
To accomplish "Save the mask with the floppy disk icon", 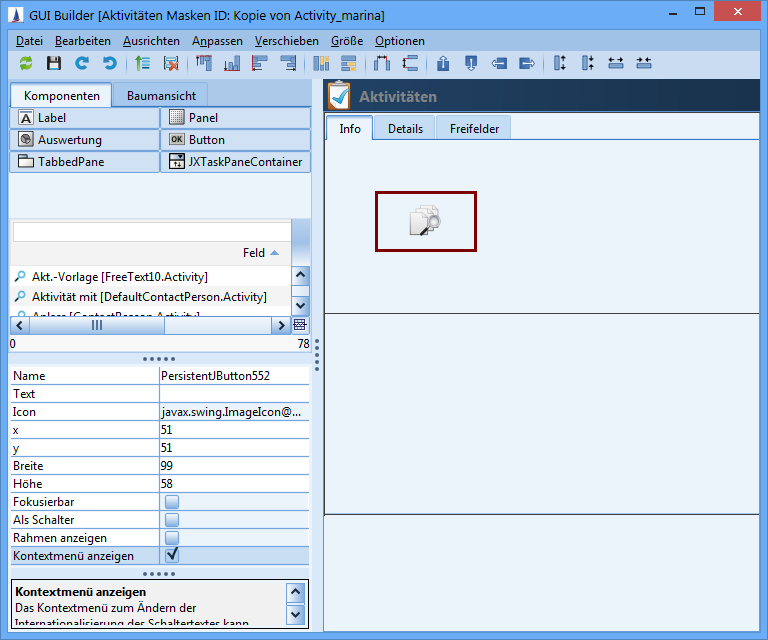I will point(54,63).
